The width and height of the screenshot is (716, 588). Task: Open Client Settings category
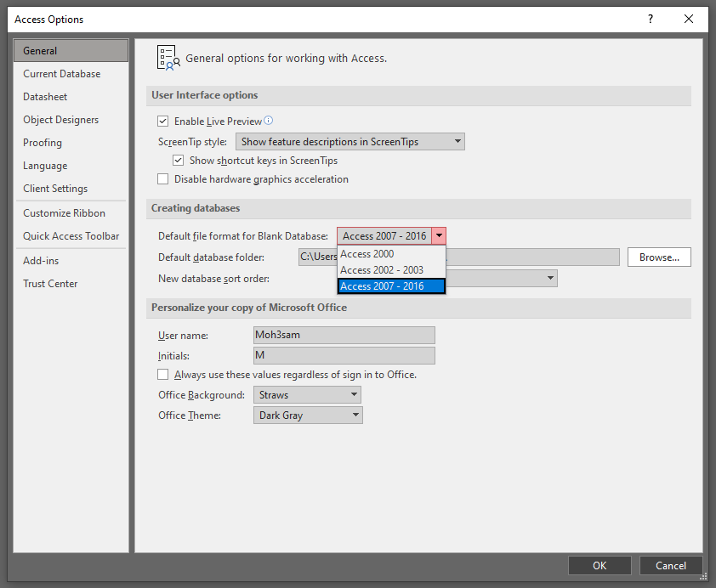pos(71,189)
